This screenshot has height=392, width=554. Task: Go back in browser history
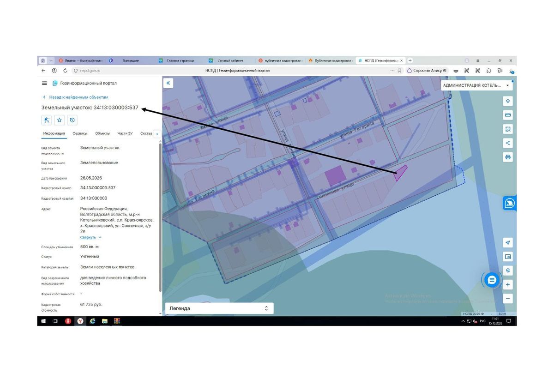[43, 71]
